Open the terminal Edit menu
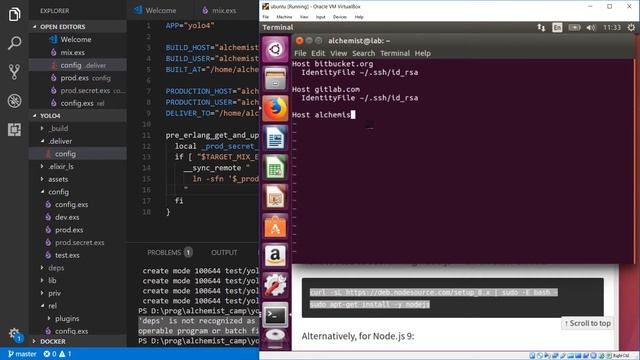The width and height of the screenshot is (640, 360). pos(318,53)
